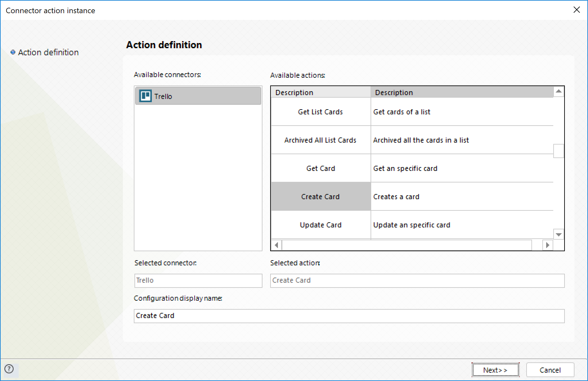Click the Next button
588x381 pixels.
(495, 370)
